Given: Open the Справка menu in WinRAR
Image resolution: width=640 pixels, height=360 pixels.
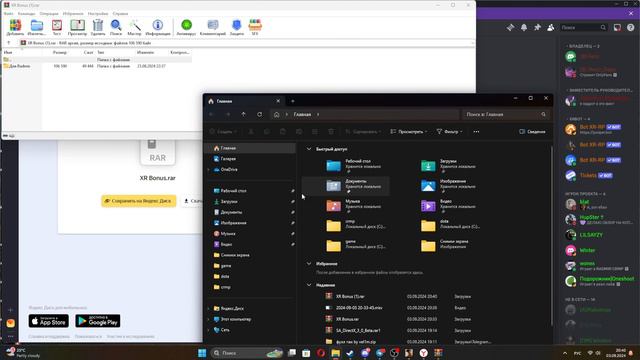Looking at the screenshot, I should point(120,13).
